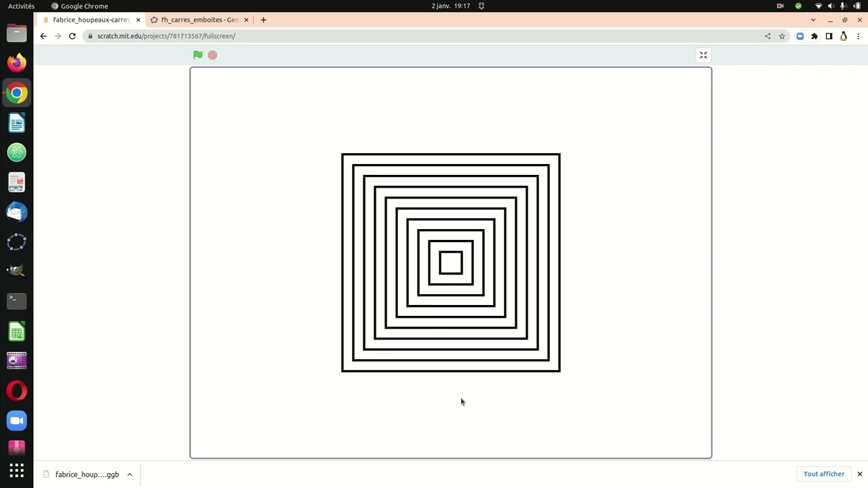The image size is (868, 488).
Task: Click the microphone icon in top bar
Action: pyautogui.click(x=843, y=6)
